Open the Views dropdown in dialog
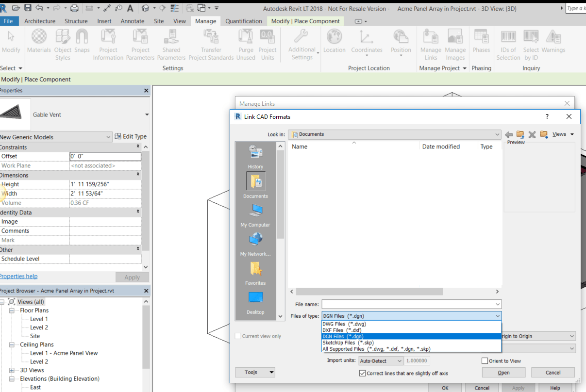The height and width of the screenshot is (392, 586). coord(563,134)
